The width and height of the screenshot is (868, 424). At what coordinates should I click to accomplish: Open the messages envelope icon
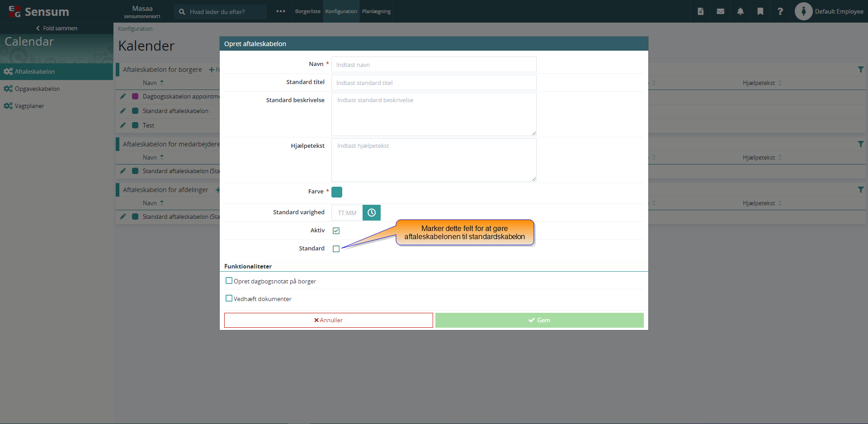720,11
